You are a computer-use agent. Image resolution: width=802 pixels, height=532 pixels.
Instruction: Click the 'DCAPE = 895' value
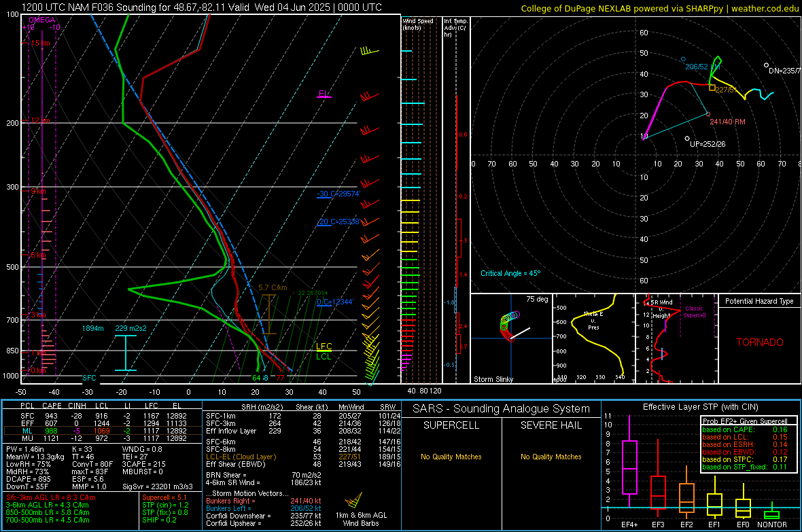pos(29,479)
